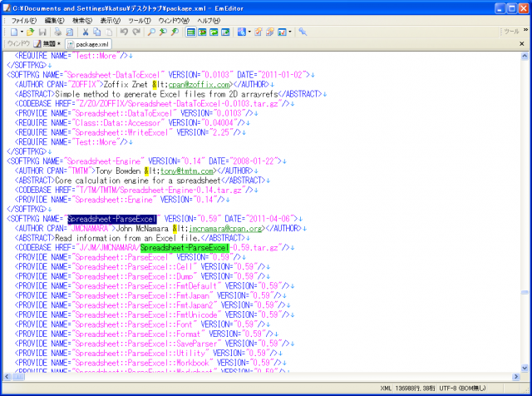Switch to the package.xml tab
This screenshot has height=396, width=532.
click(x=88, y=44)
